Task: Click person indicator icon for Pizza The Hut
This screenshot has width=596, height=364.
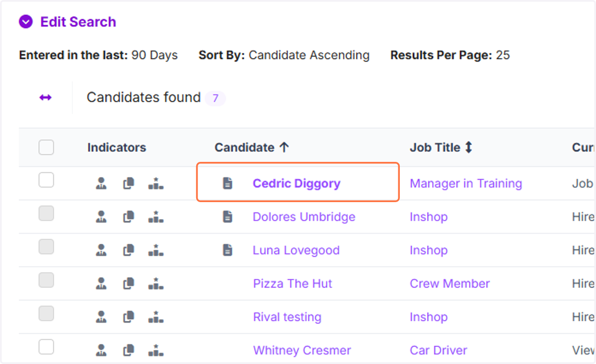Action: pyautogui.click(x=101, y=284)
